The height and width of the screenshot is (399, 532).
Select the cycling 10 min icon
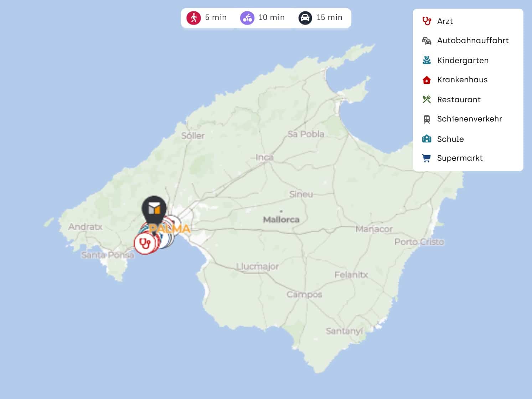[247, 17]
